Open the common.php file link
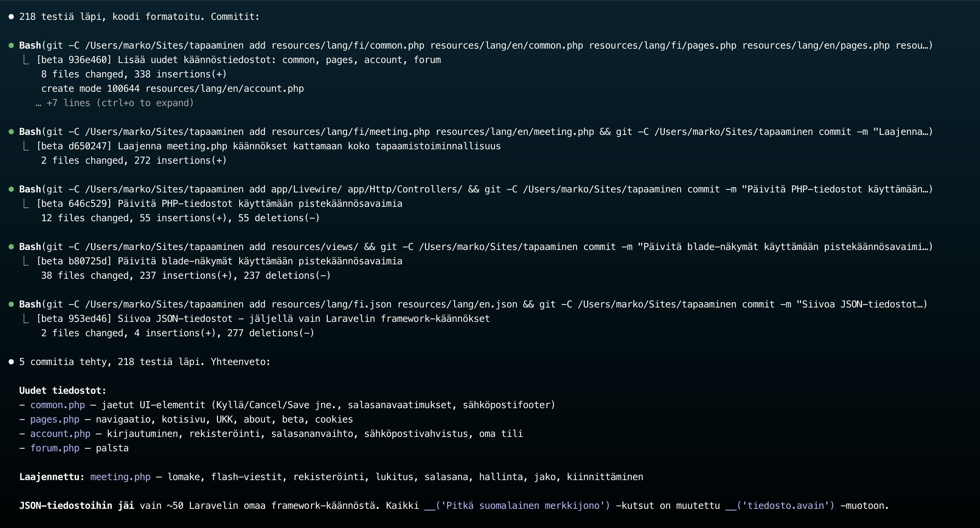Screen dimensions: 980x528 57,405
